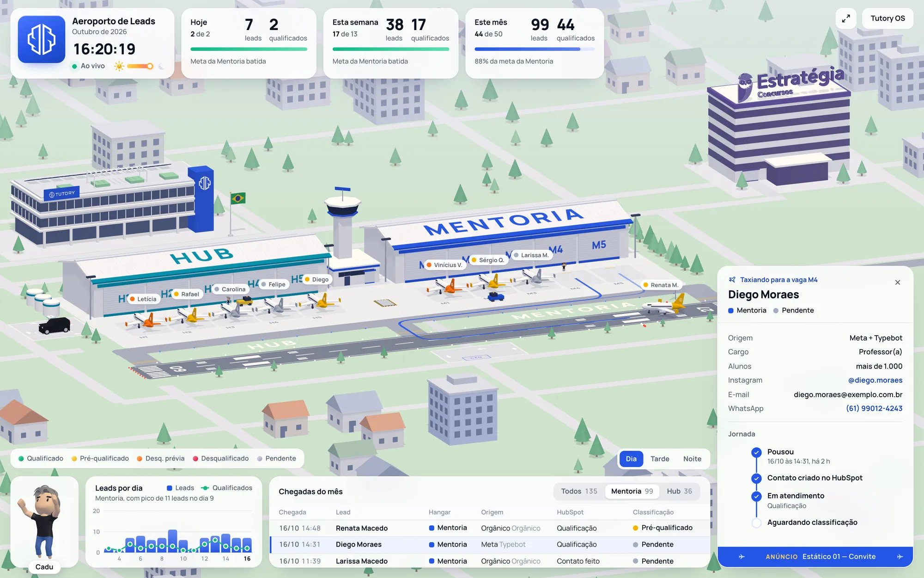Select the Diego plane label
The image size is (924, 578).
[x=316, y=279]
